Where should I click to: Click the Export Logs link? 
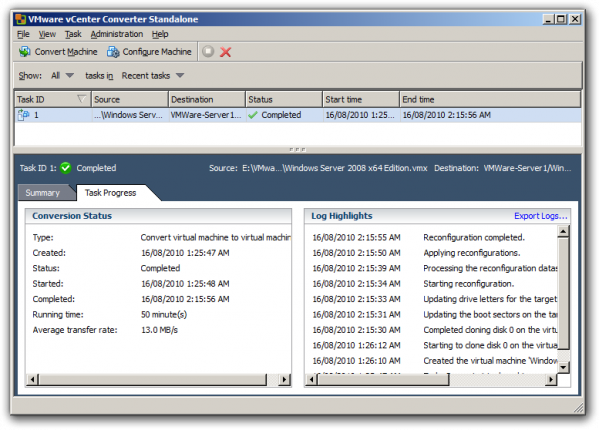(x=541, y=216)
